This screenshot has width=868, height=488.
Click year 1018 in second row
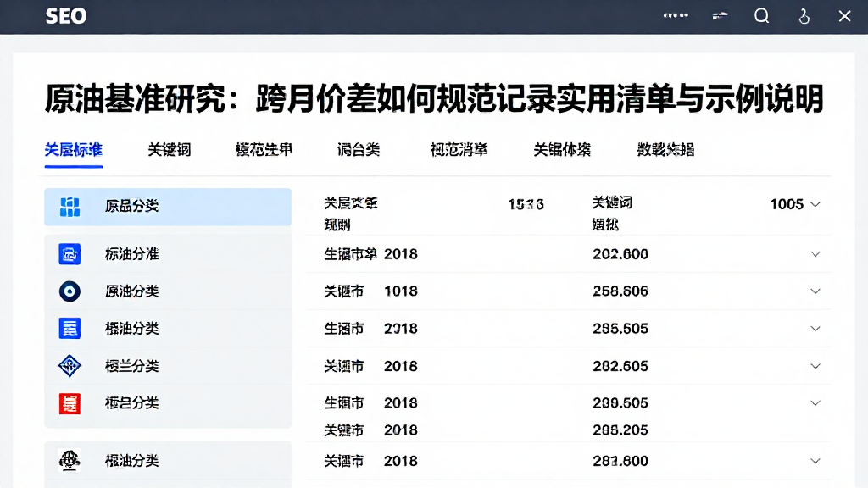tap(401, 291)
